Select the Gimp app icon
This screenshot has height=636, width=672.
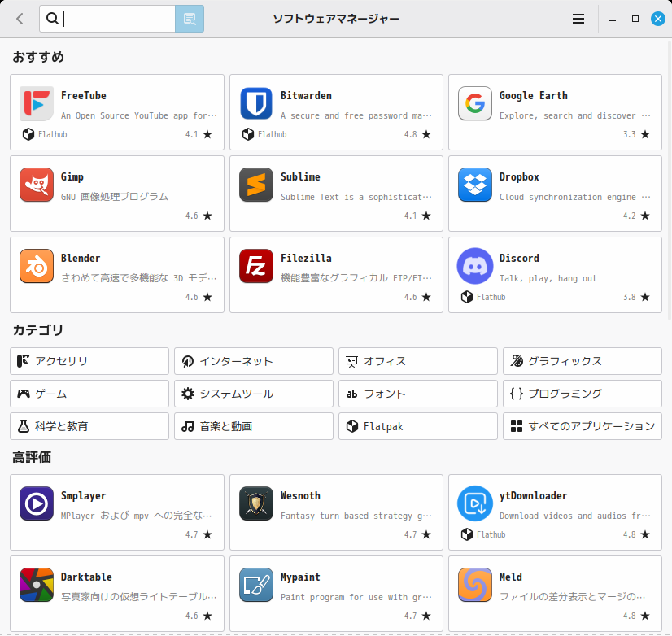tap(37, 185)
